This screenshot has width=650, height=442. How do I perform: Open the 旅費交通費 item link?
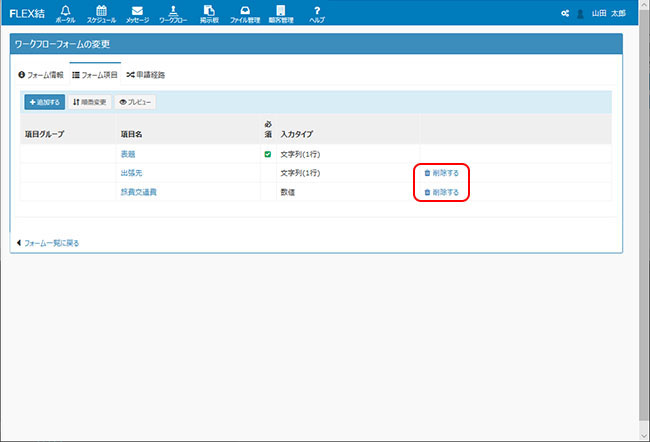138,192
